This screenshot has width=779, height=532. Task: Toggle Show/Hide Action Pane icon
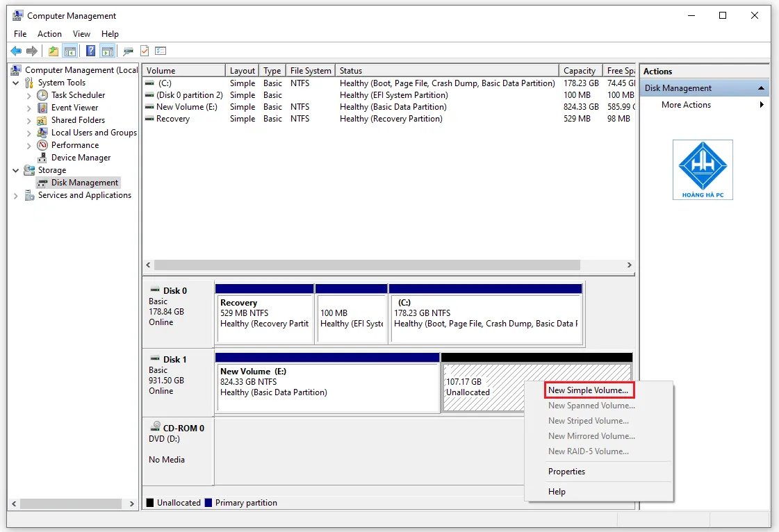click(107, 51)
